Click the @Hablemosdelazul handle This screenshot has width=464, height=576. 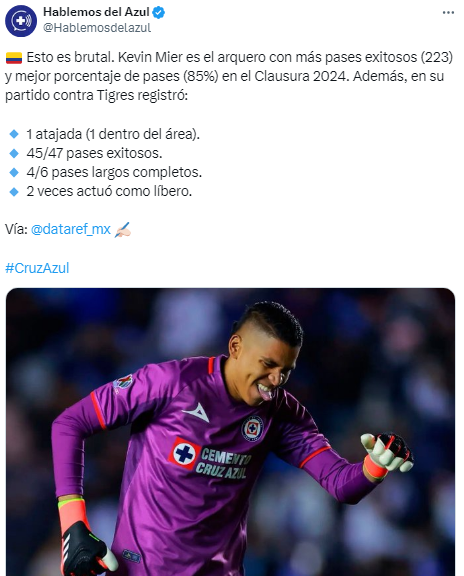tap(97, 28)
